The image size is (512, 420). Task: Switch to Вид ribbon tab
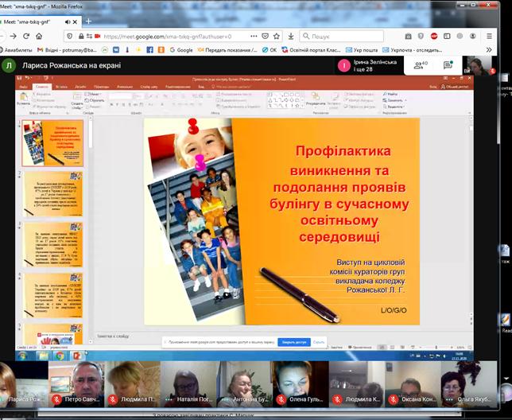(x=201, y=87)
